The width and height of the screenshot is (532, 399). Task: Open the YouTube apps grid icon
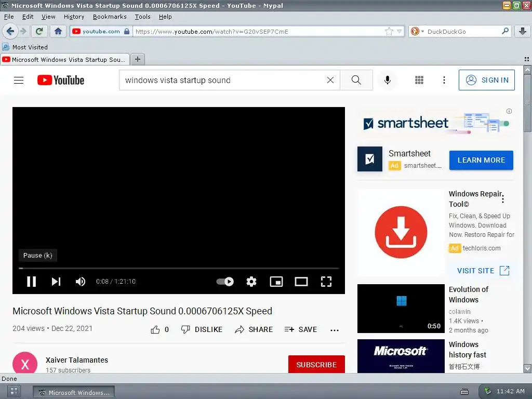coord(419,80)
